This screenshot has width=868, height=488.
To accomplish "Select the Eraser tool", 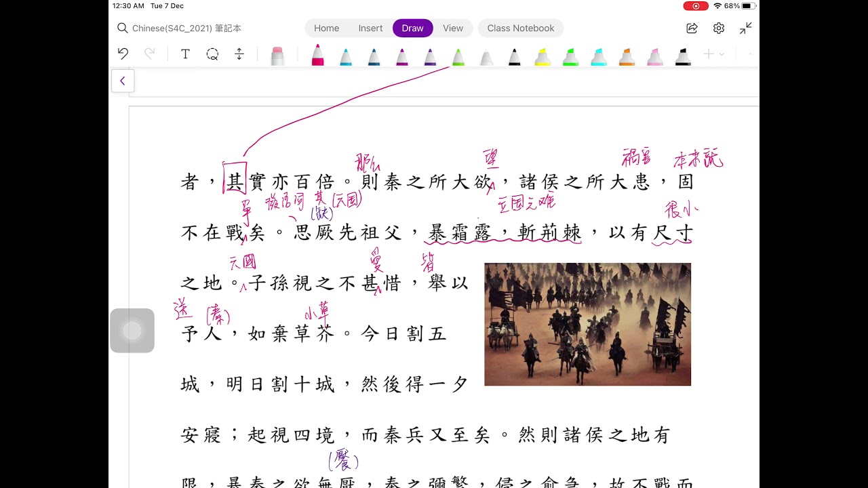I will point(277,56).
